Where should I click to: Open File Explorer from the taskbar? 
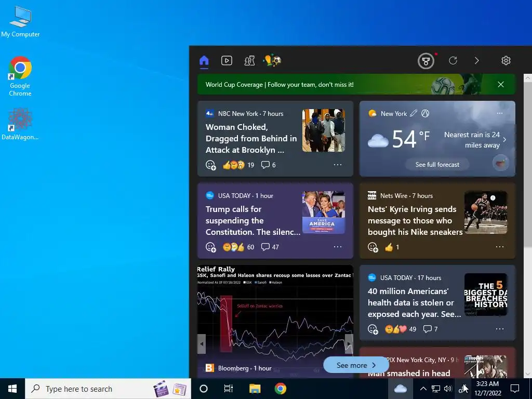[x=255, y=389]
